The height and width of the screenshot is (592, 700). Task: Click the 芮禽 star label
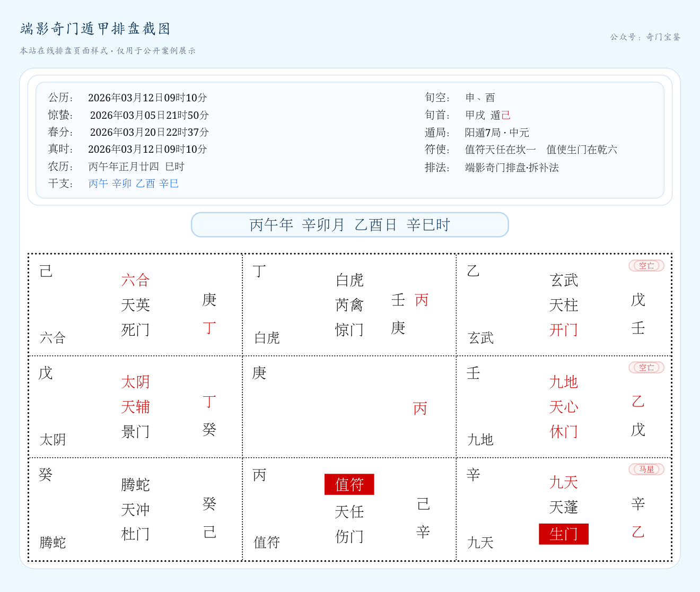[349, 305]
